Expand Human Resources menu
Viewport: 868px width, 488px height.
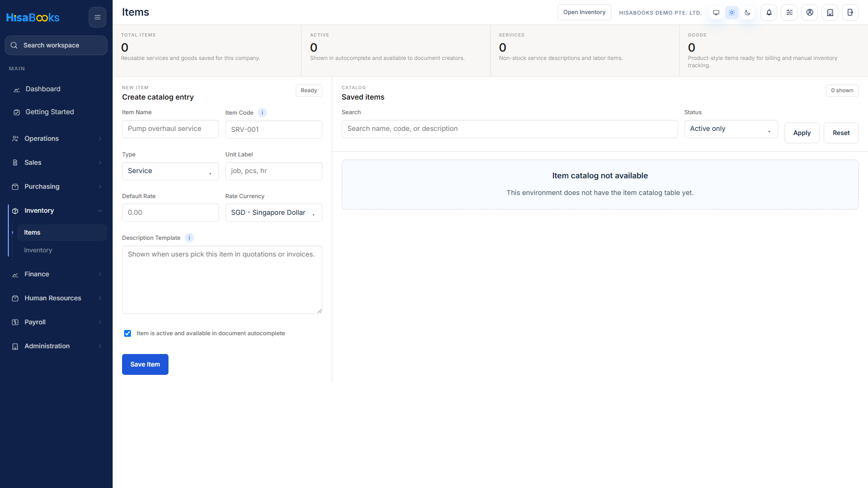[x=56, y=298]
